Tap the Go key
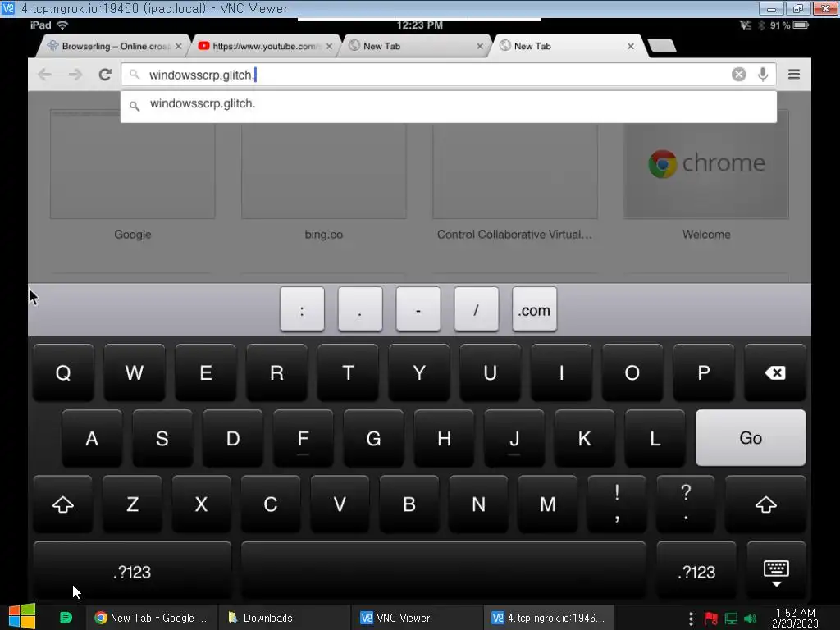 pyautogui.click(x=751, y=438)
